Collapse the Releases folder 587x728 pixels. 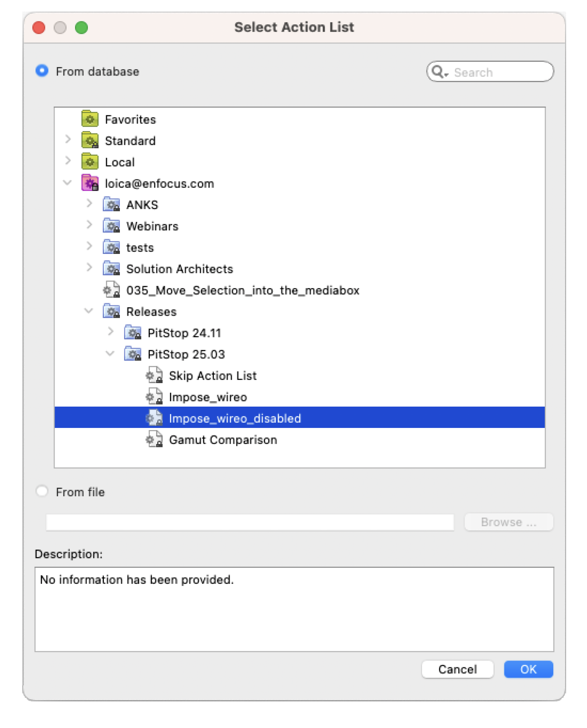point(89,311)
